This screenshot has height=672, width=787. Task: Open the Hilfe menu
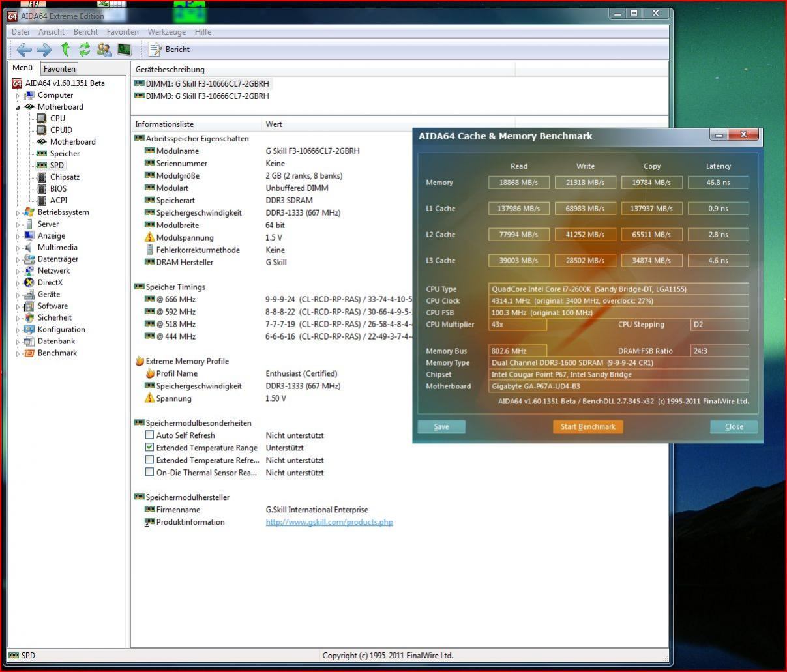click(x=203, y=32)
